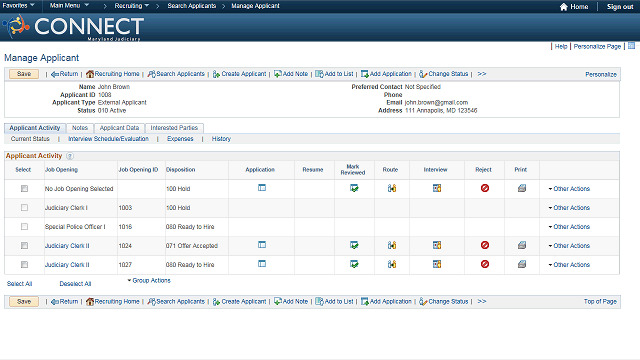640x360 pixels.
Task: Click the grid icon beside Personalize Page
Action: coord(631,46)
